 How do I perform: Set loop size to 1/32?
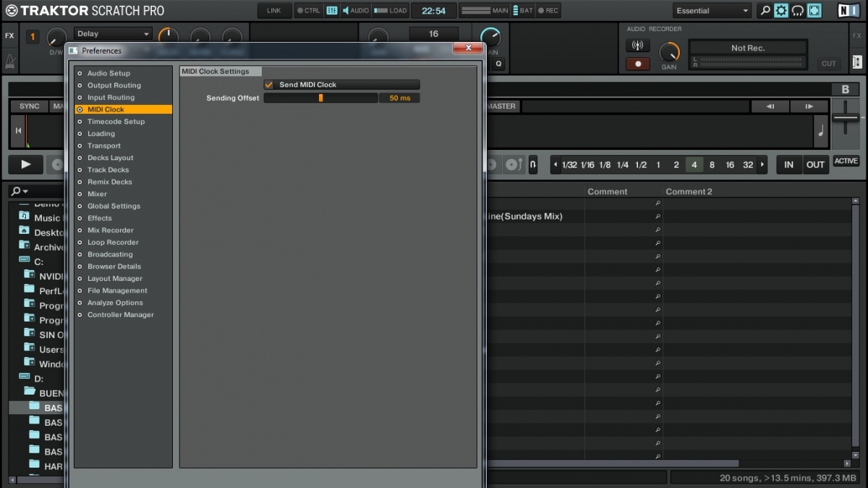click(569, 165)
